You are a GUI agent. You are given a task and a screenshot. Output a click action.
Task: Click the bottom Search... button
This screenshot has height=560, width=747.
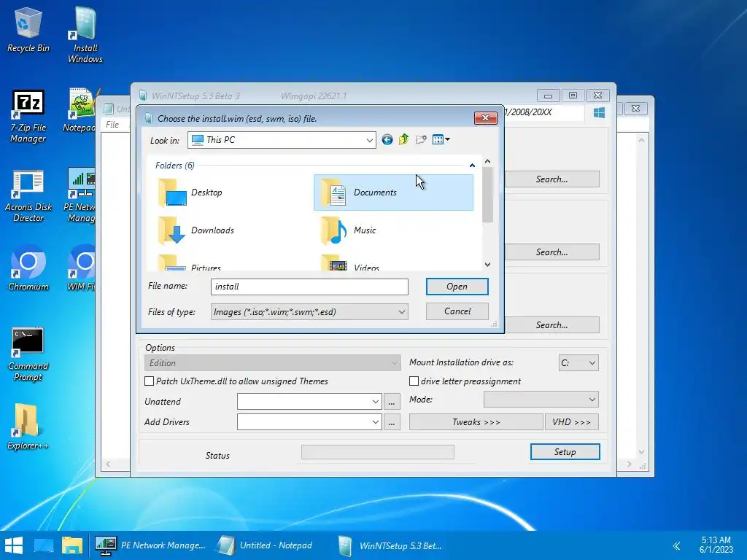pos(551,324)
